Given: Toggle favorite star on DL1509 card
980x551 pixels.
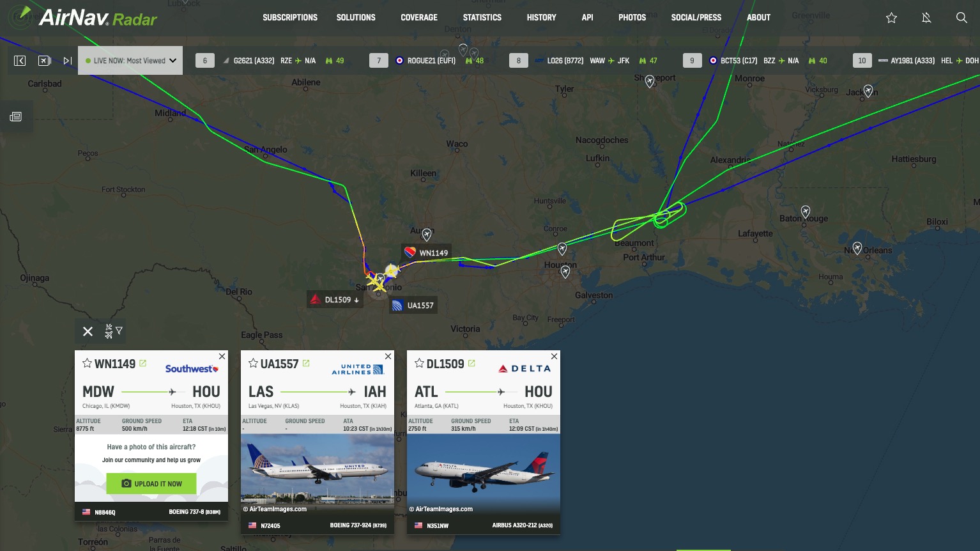Looking at the screenshot, I should pyautogui.click(x=419, y=363).
